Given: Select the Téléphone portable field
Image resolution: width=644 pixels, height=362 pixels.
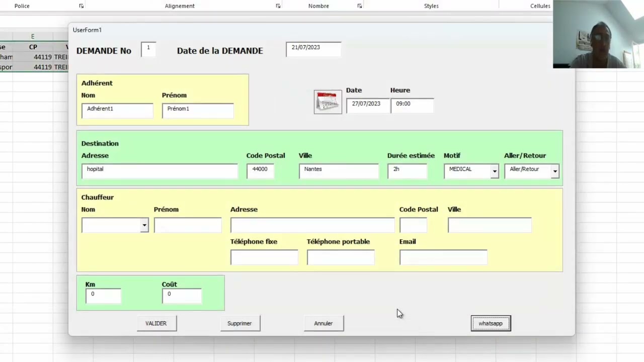Looking at the screenshot, I should [x=341, y=257].
